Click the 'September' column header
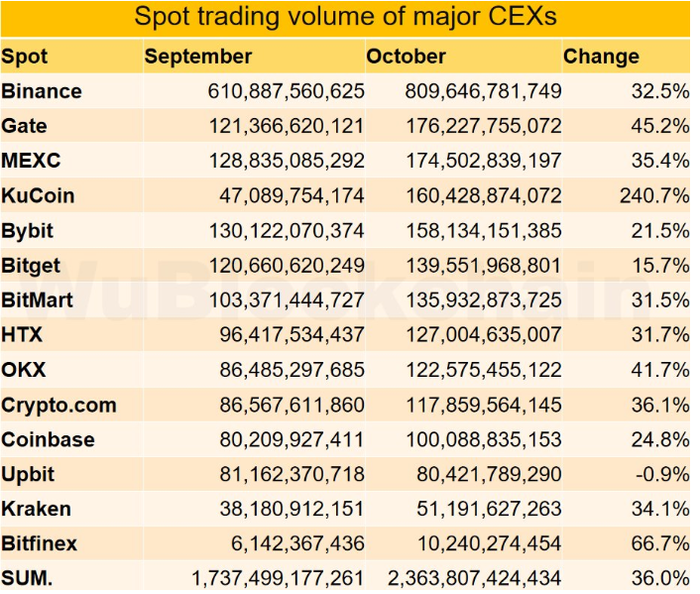Image resolution: width=700 pixels, height=594 pixels. 198,57
